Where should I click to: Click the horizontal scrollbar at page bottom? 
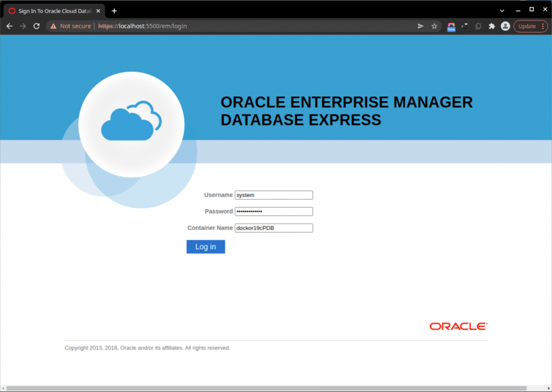[x=266, y=388]
